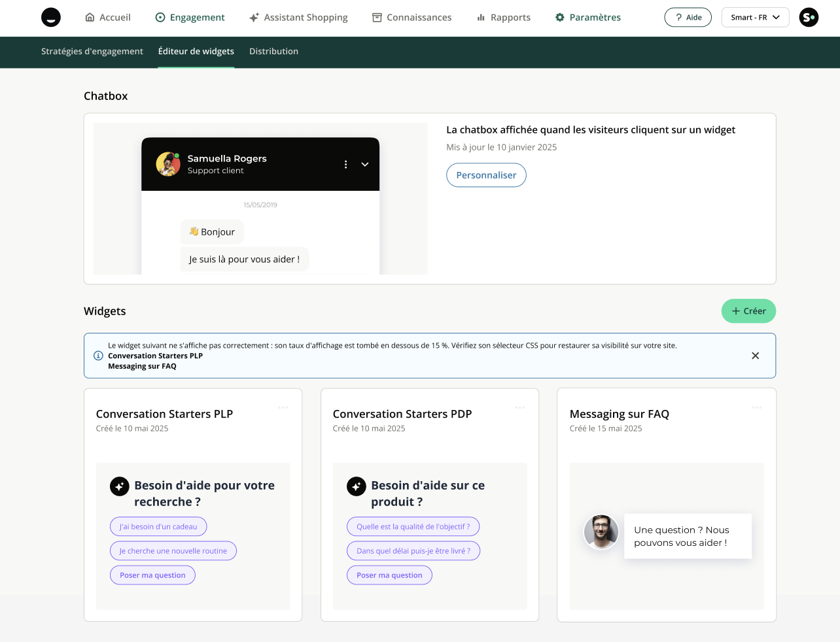Select "J'ai besoin d'un cadeau" chip
The image size is (840, 642).
click(158, 527)
